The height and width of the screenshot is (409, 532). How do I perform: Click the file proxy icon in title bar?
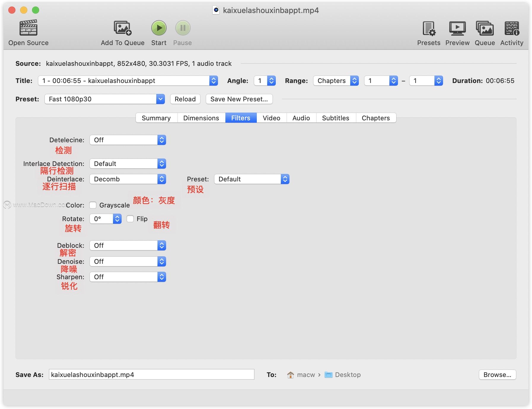tap(216, 10)
